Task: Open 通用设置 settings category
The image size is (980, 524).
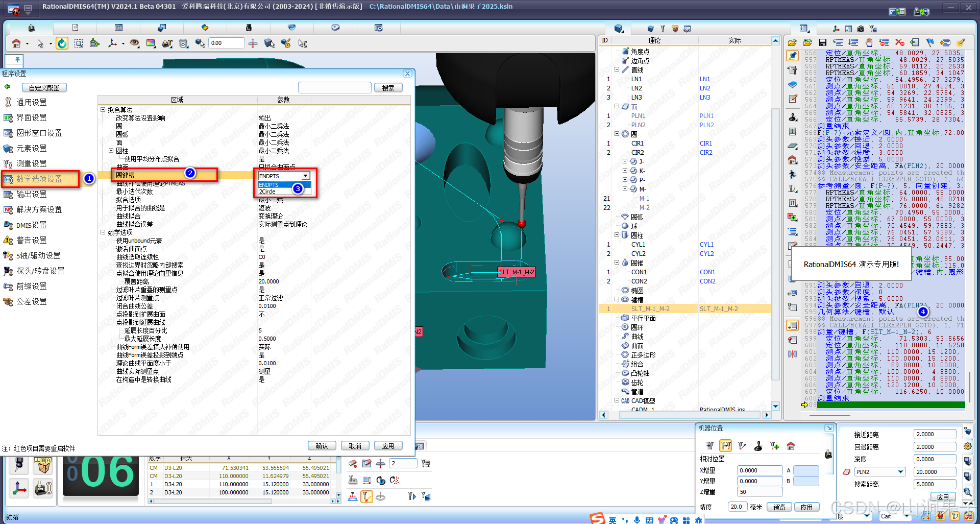Action: [x=32, y=102]
